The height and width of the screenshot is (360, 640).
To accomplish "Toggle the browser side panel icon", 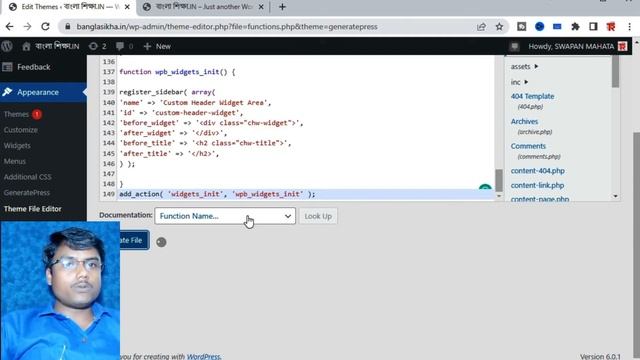I will (593, 27).
